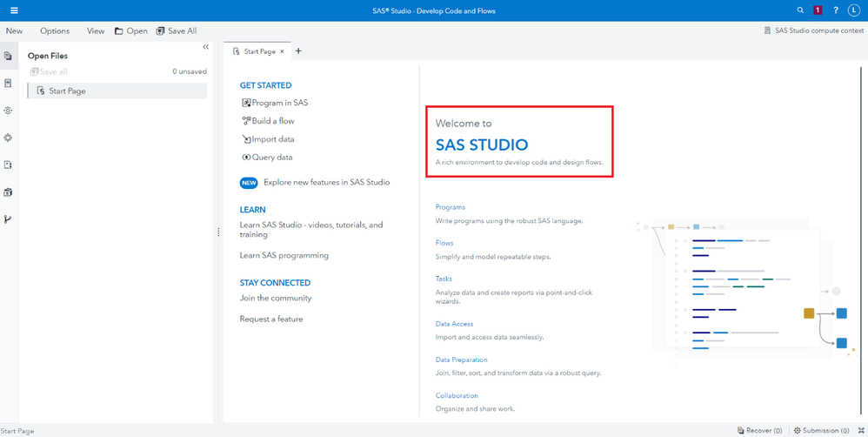Open the Options menu
868x437 pixels.
[55, 31]
